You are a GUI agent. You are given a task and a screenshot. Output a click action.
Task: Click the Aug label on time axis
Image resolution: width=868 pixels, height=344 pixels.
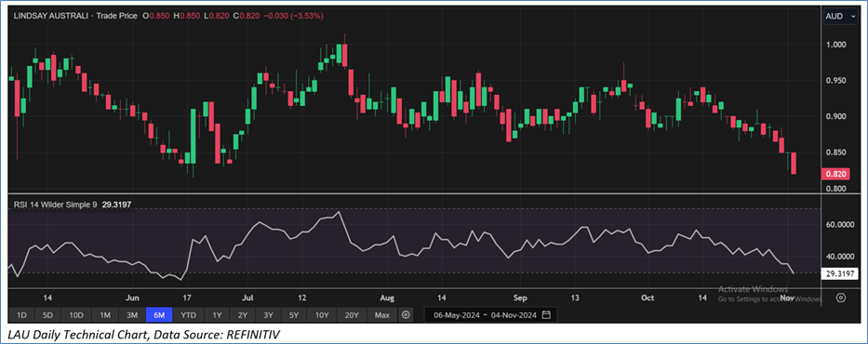coord(388,298)
